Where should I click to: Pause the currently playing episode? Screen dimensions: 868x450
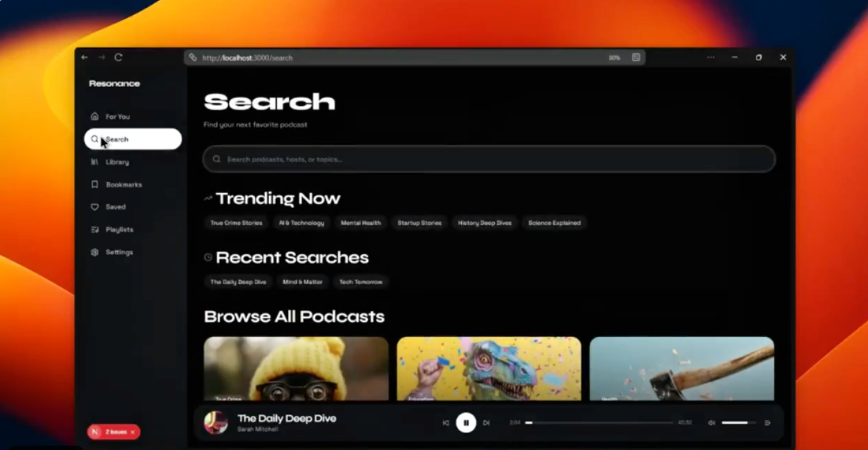465,422
